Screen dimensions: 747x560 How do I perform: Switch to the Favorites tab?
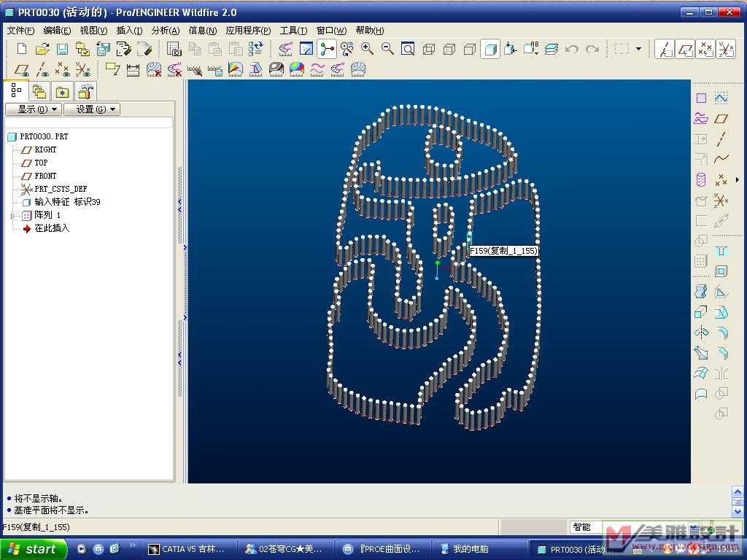[x=62, y=91]
